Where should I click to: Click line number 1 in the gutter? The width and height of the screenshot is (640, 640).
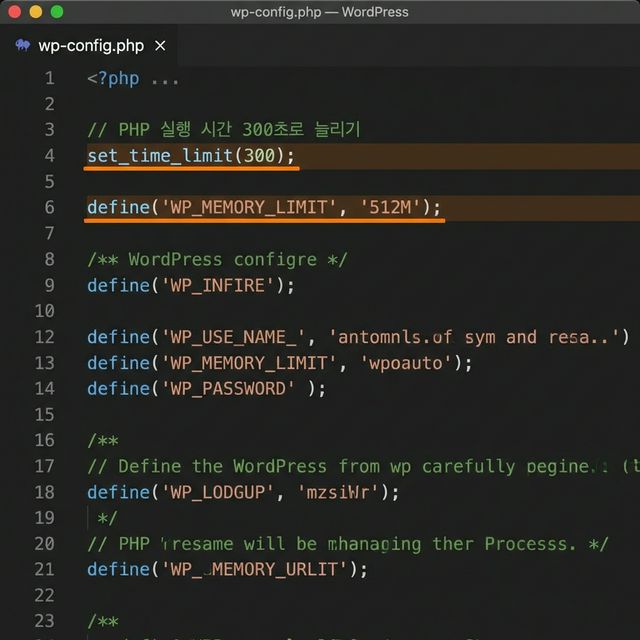(49, 78)
